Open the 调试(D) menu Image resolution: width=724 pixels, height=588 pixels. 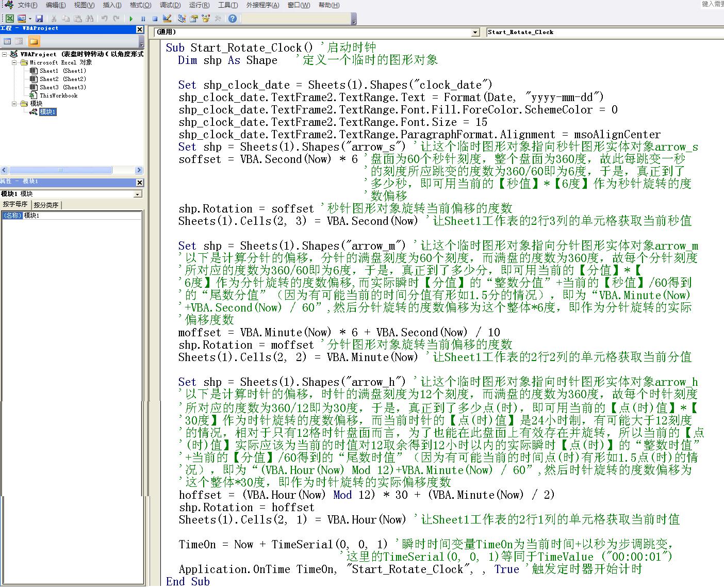click(x=170, y=5)
